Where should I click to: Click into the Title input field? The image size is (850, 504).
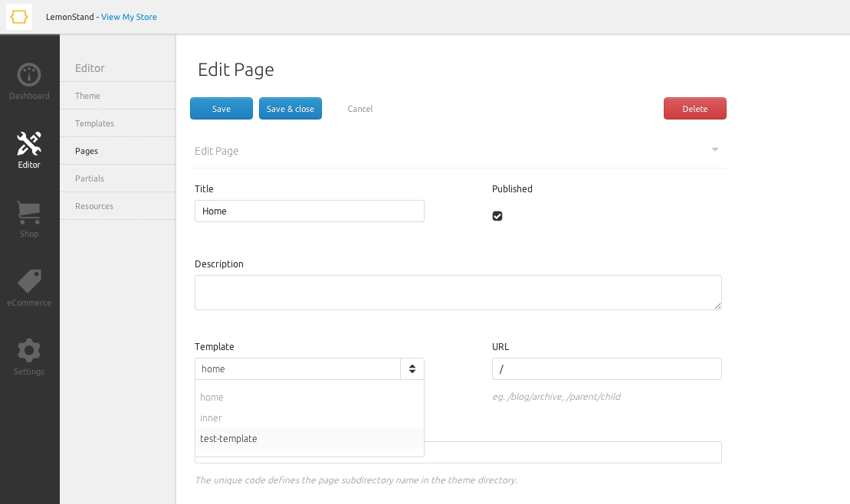pyautogui.click(x=309, y=211)
